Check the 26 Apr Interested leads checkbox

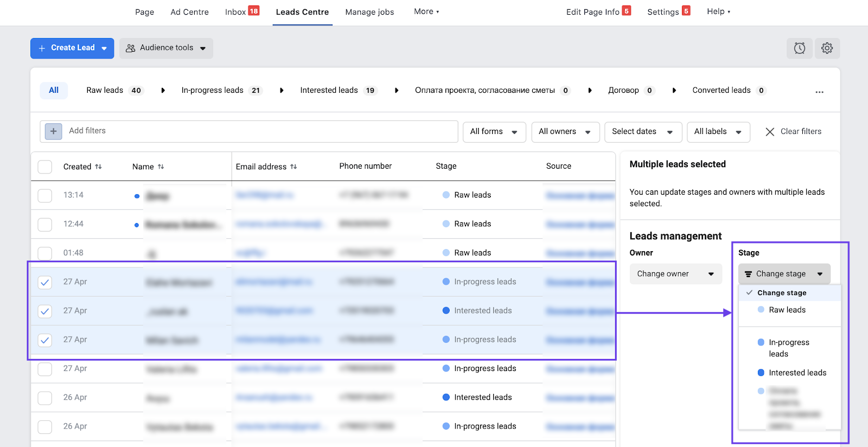(45, 398)
